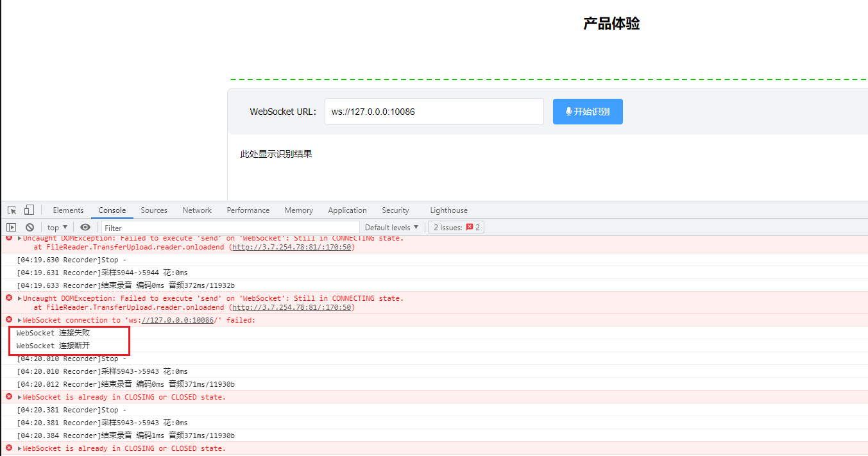Click the WebSocket URL input box

[434, 111]
